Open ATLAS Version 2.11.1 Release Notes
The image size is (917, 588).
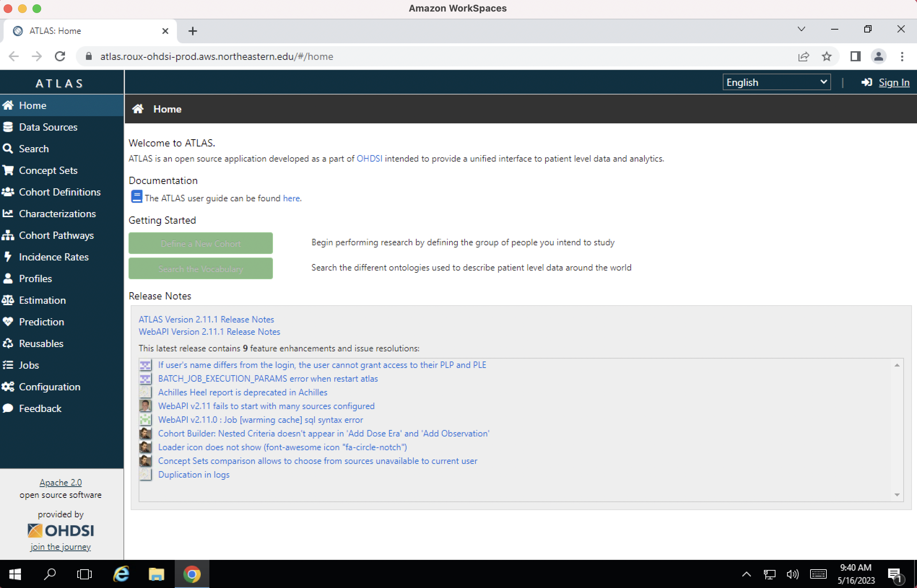point(207,320)
